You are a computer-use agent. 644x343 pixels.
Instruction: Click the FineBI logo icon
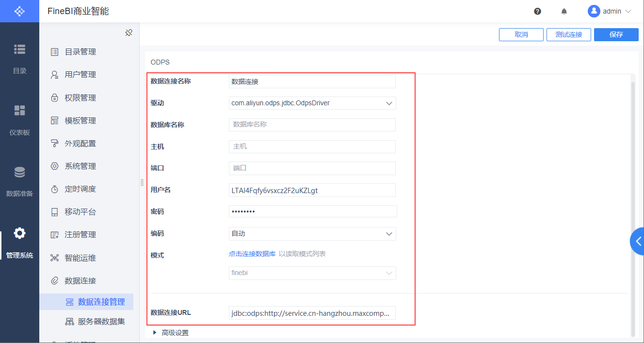click(x=19, y=11)
